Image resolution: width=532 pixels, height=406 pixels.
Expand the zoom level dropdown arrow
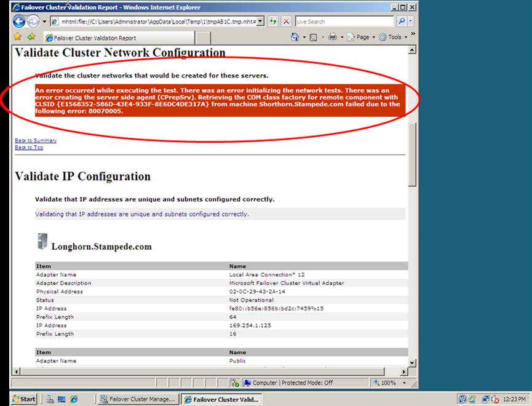point(404,383)
